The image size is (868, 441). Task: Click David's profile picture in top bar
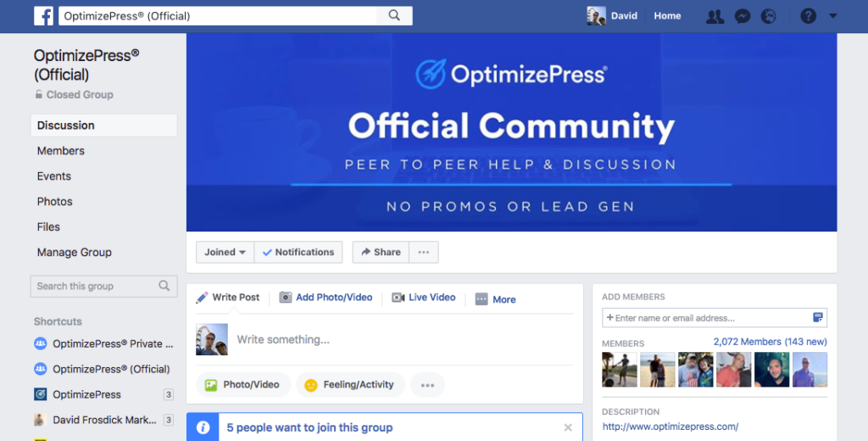tap(596, 16)
